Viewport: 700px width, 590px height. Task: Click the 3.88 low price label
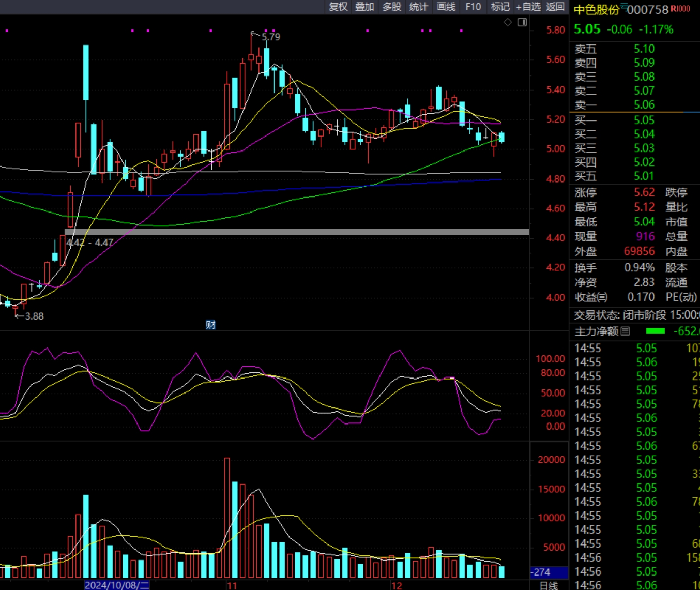pos(34,316)
